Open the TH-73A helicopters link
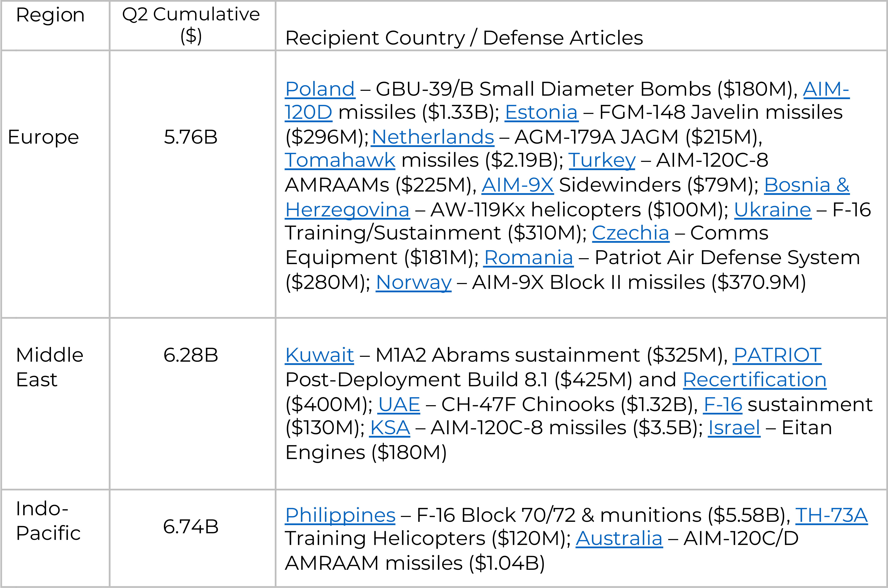Viewport: 888px width, 588px height. pyautogui.click(x=831, y=516)
